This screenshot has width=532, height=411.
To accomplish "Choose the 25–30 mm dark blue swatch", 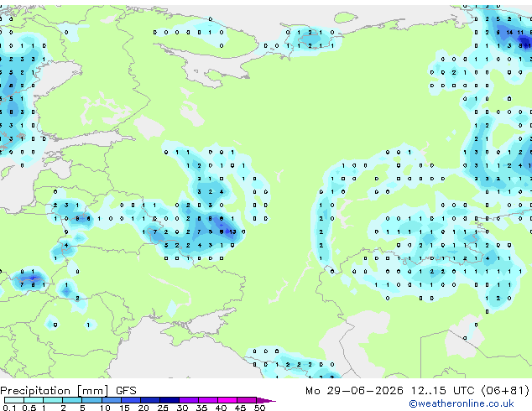I will (x=169, y=400).
